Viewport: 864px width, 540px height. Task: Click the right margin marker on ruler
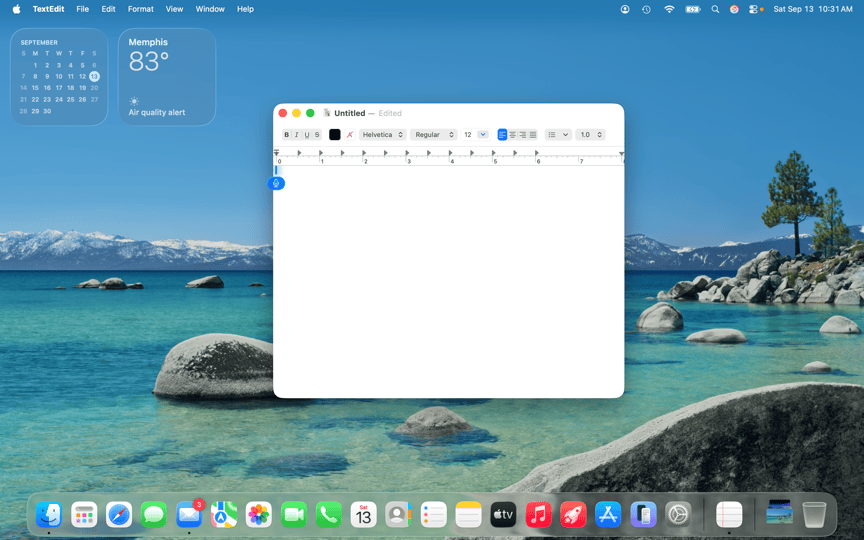(x=621, y=154)
